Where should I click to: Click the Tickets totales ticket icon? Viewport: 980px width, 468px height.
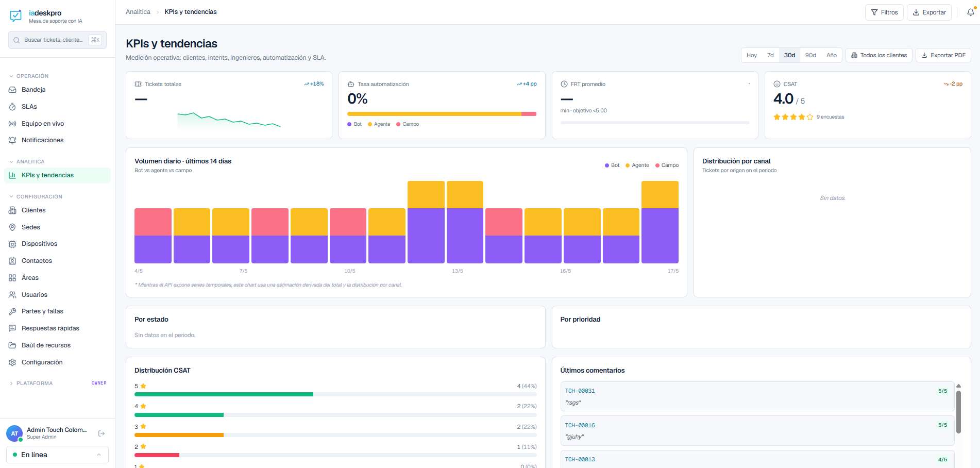(138, 84)
